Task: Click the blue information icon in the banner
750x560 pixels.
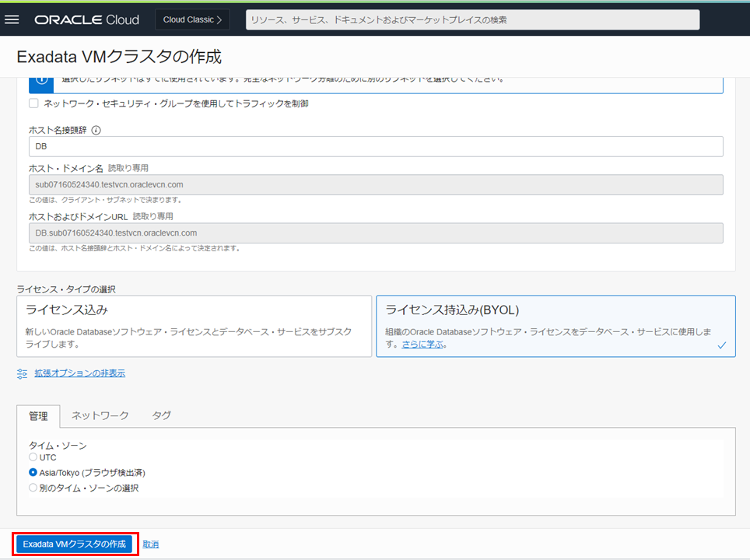Action: point(42,79)
